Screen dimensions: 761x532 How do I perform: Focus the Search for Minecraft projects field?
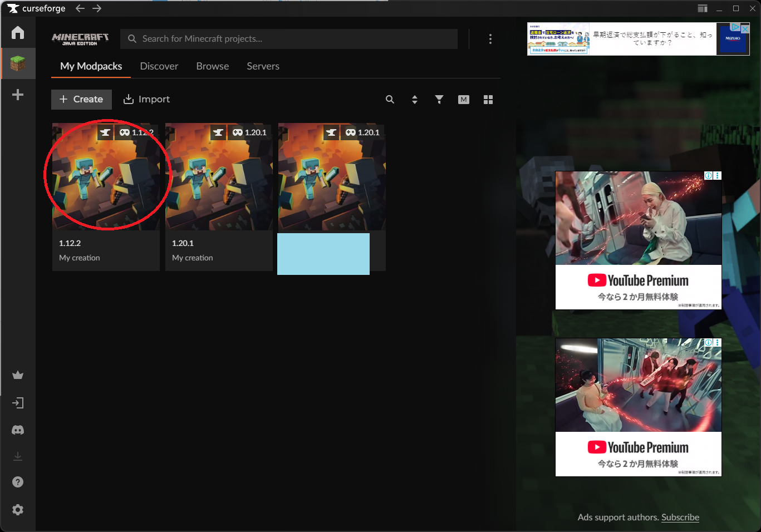coord(289,39)
